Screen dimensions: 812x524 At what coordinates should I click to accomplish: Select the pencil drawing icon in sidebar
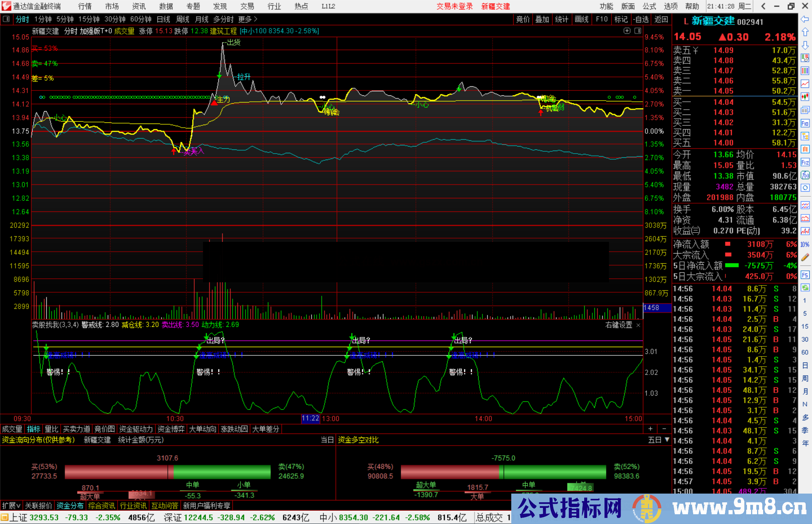click(x=805, y=257)
